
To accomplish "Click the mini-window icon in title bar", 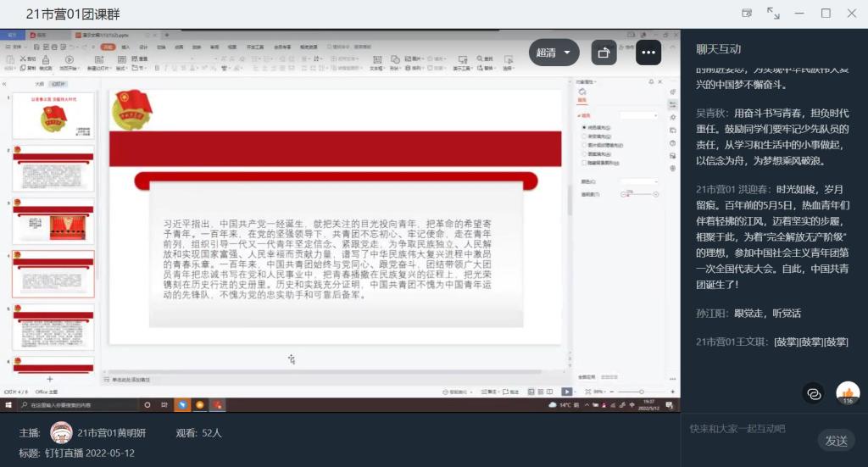I will (747, 14).
